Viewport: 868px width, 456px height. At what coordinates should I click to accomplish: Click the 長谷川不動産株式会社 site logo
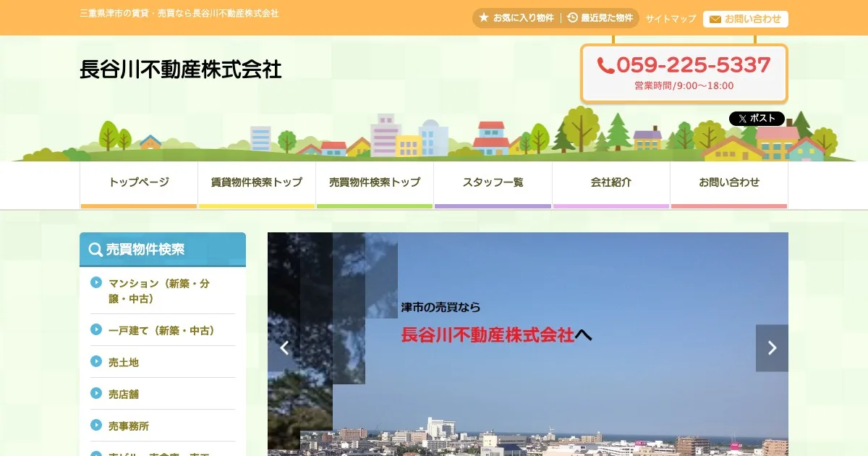click(x=181, y=69)
